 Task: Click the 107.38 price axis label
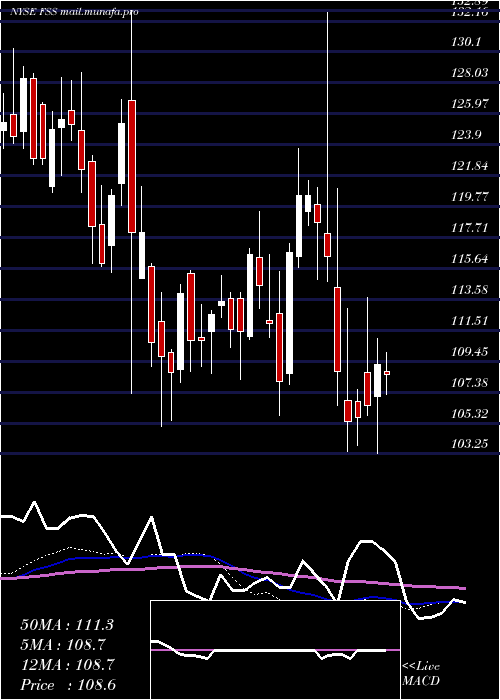(x=471, y=383)
